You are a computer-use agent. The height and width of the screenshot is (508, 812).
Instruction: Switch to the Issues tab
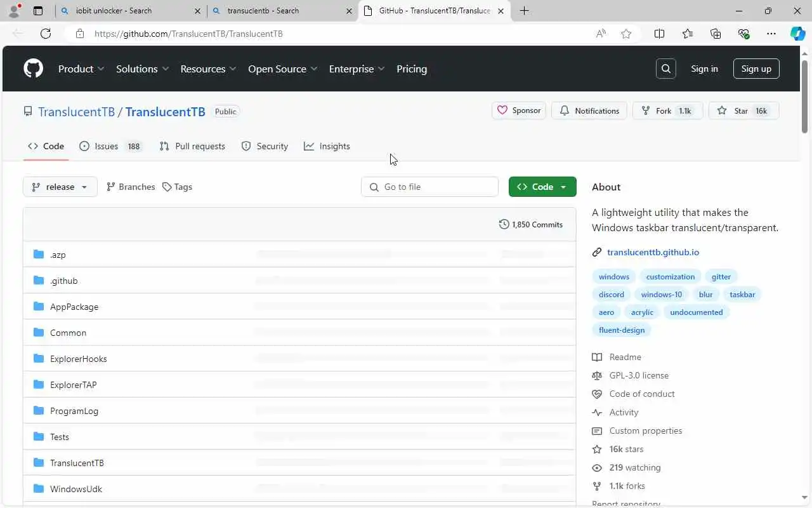pyautogui.click(x=111, y=146)
